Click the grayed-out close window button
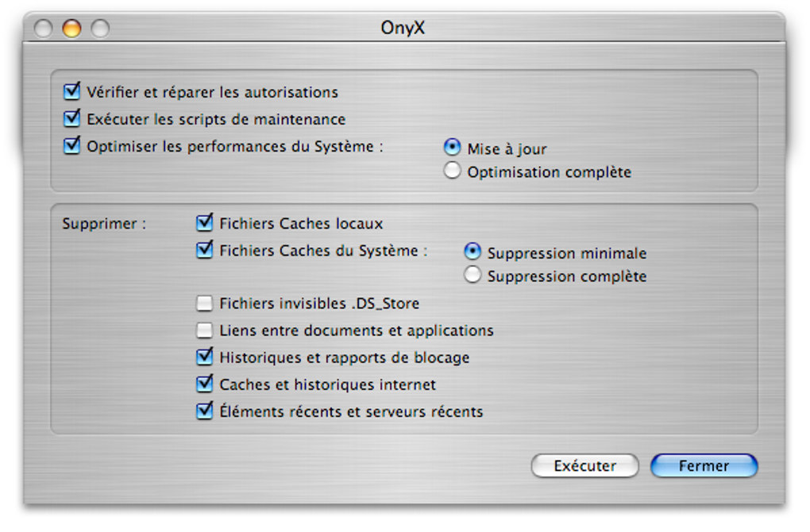The image size is (810, 532). click(44, 29)
